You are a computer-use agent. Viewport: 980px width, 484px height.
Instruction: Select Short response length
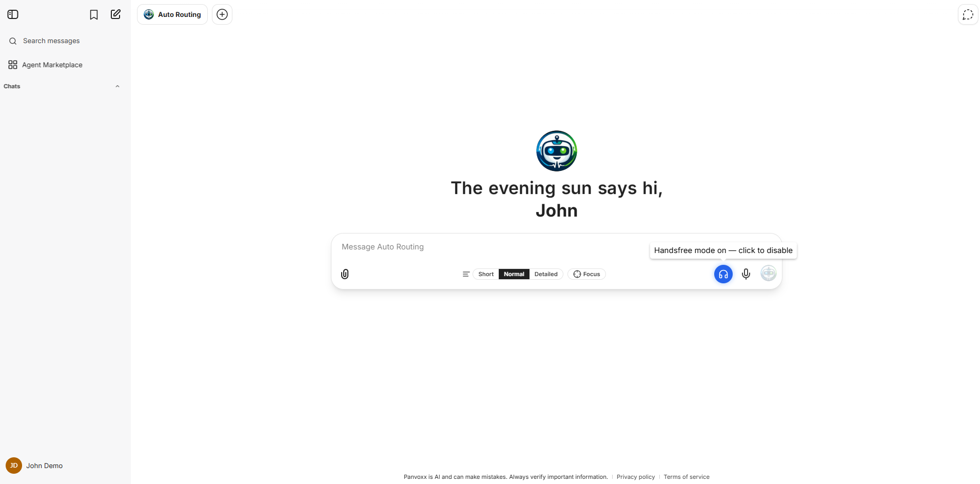coord(486,274)
